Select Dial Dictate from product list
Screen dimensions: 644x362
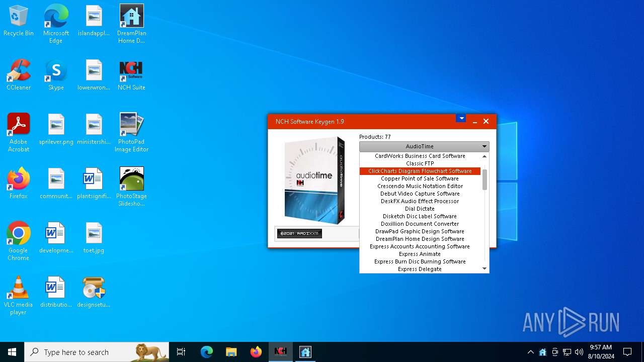click(420, 209)
